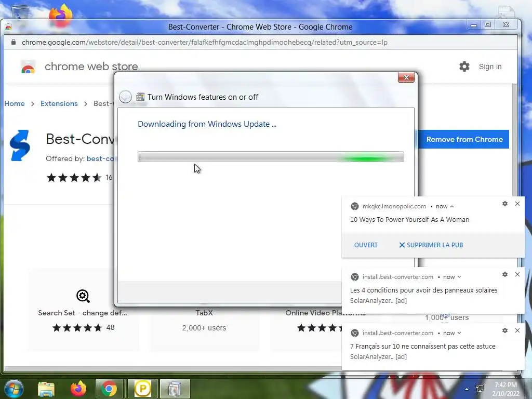The height and width of the screenshot is (399, 532).
Task: Show hidden system tray icons
Action: 467,389
